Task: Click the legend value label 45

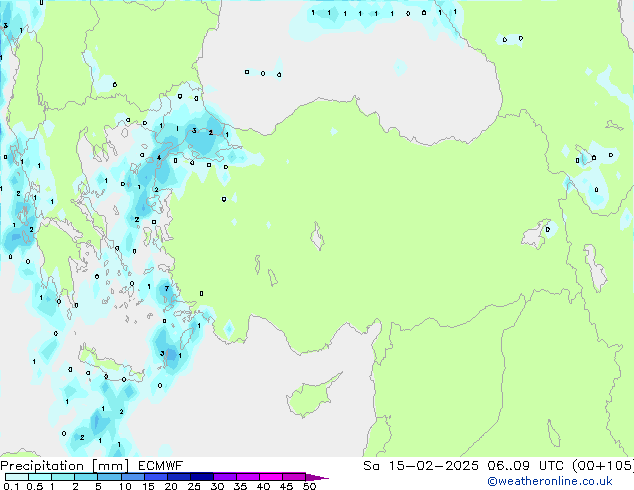Action: tap(286, 487)
